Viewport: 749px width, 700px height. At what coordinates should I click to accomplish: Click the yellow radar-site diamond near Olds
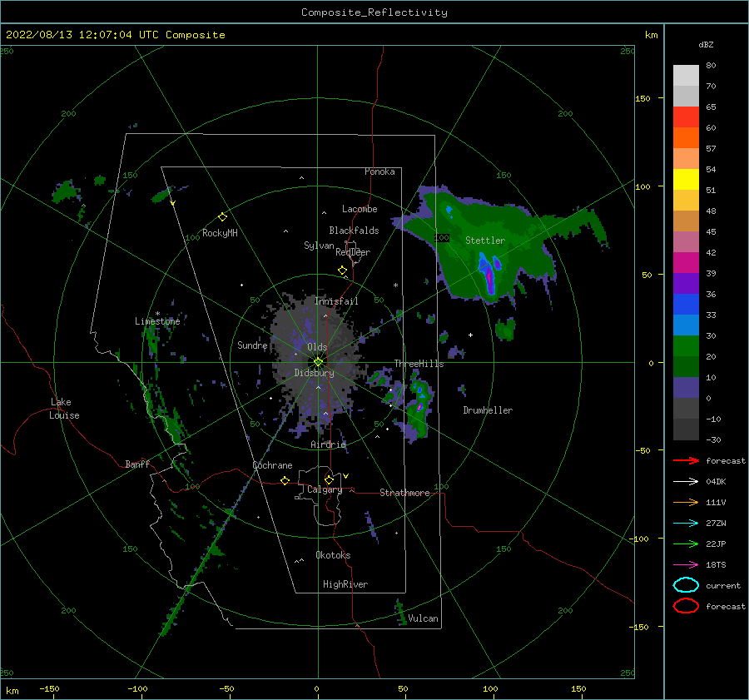coord(318,362)
